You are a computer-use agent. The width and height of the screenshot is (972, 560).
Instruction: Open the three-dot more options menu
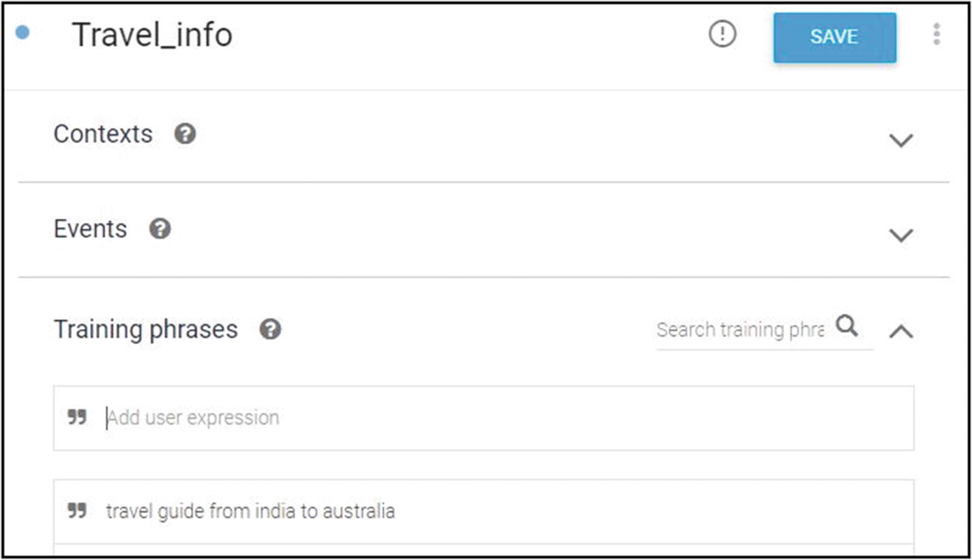tap(937, 34)
